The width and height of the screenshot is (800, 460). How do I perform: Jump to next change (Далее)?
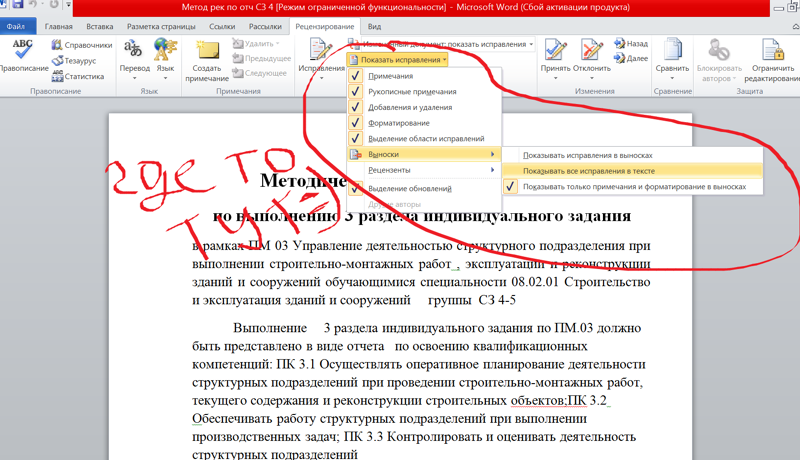click(x=631, y=58)
